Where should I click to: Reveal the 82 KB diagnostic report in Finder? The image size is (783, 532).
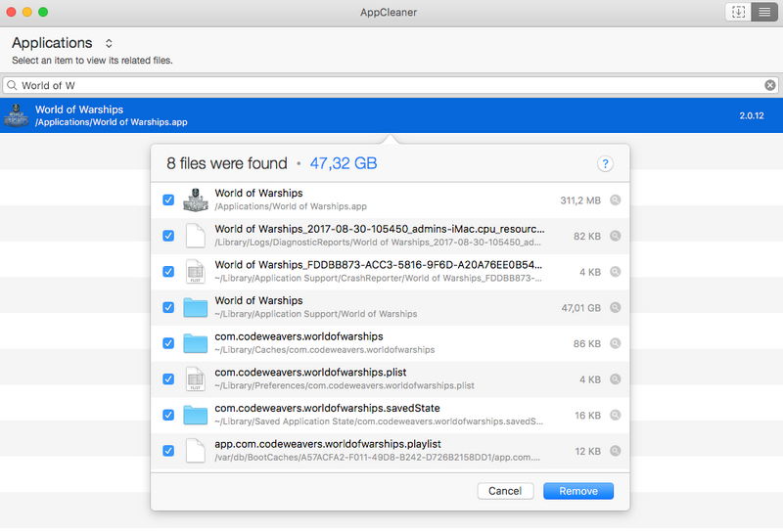point(616,236)
